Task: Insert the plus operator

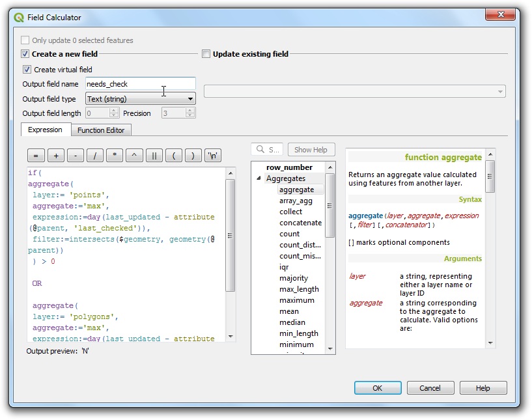Action: coord(56,156)
